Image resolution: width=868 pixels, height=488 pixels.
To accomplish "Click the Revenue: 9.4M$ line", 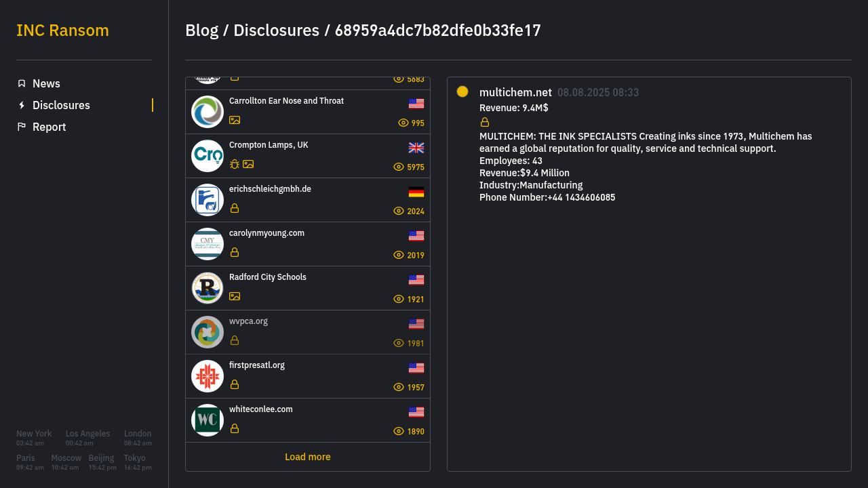I will [x=514, y=108].
